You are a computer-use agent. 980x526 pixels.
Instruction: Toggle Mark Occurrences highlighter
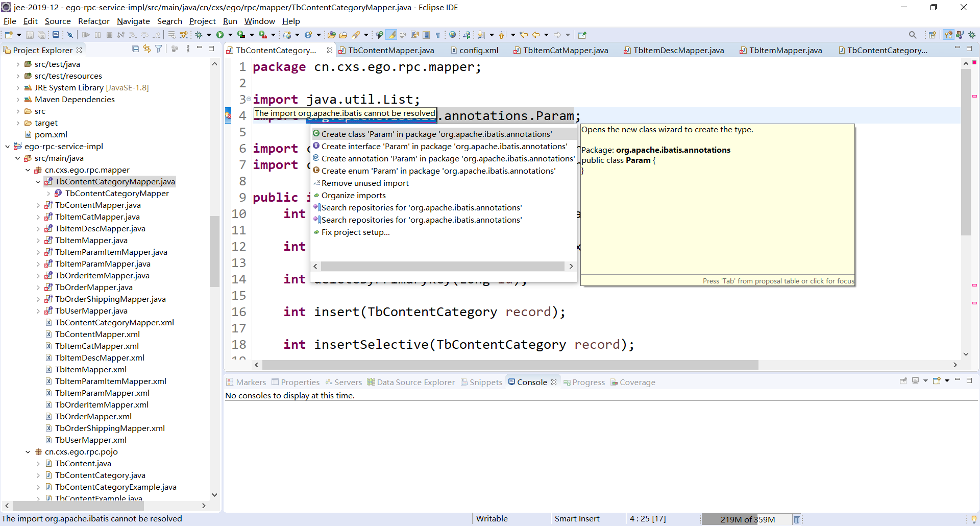pyautogui.click(x=391, y=35)
